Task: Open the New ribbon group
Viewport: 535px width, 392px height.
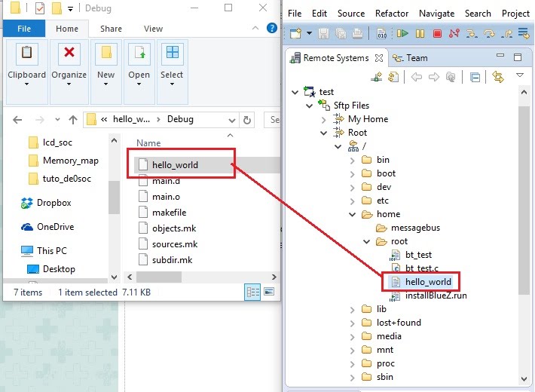Action: tap(105, 72)
